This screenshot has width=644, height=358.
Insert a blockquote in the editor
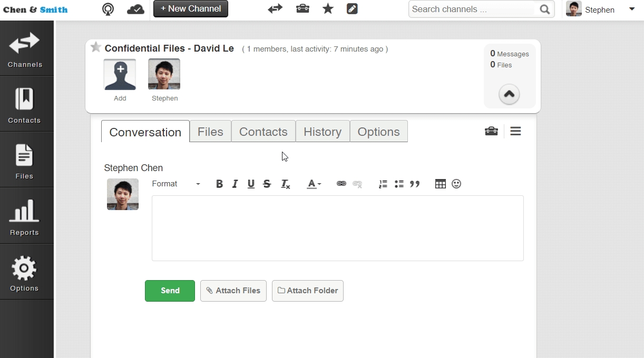[415, 183]
